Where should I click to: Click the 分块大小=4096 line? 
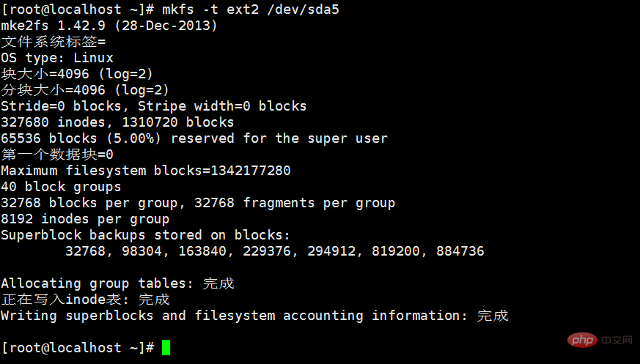tap(85, 90)
